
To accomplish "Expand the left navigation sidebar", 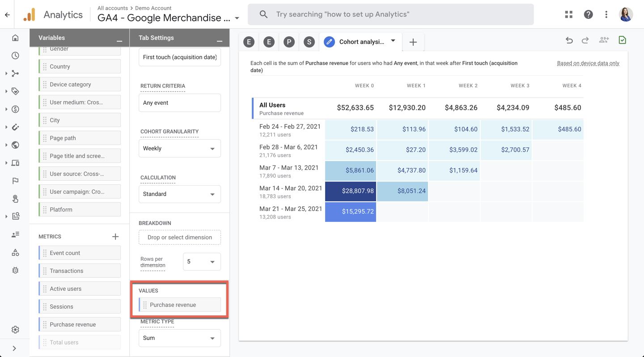I will pyautogui.click(x=14, y=348).
